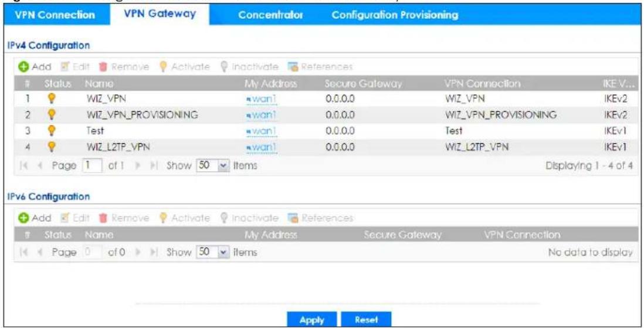The image size is (644, 328).
Task: Click 'Displaying 1 - 4 of 4' text
Action: 589,165
